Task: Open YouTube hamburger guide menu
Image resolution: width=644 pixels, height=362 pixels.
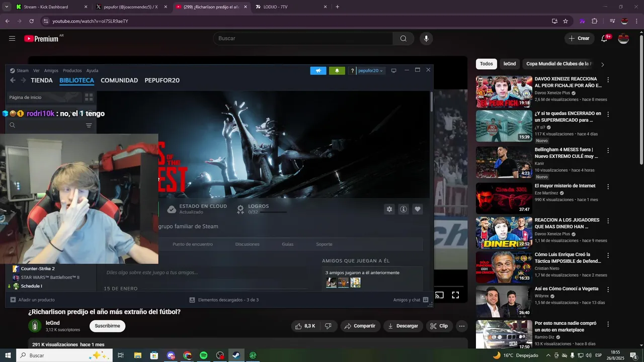Action: tap(12, 38)
